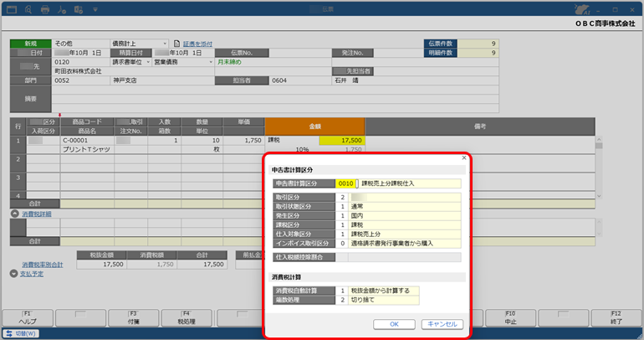The width and height of the screenshot is (644, 340).
Task: Click the F1 ヘルプ function key
Action: [28, 317]
